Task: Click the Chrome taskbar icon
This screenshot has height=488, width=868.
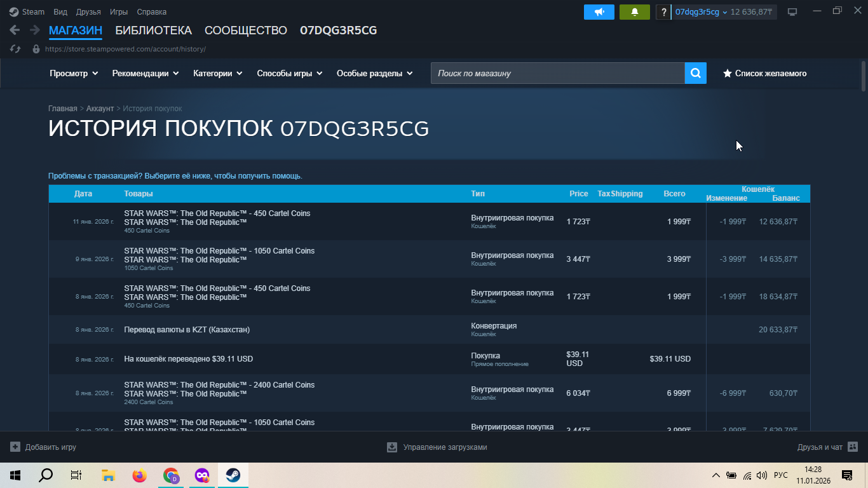Action: pyautogui.click(x=171, y=475)
